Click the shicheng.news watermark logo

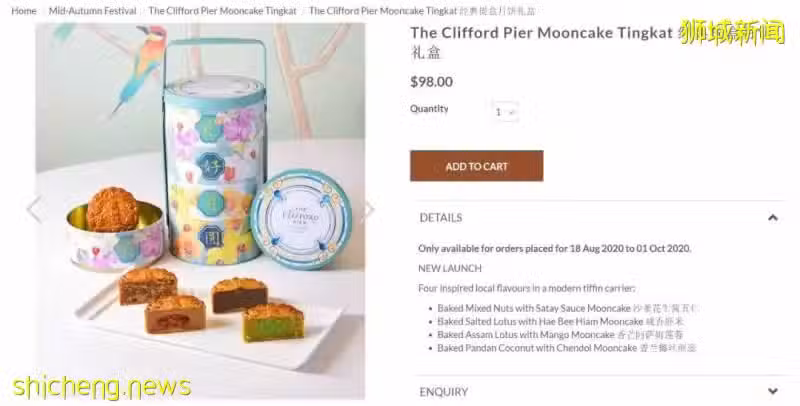(102, 387)
